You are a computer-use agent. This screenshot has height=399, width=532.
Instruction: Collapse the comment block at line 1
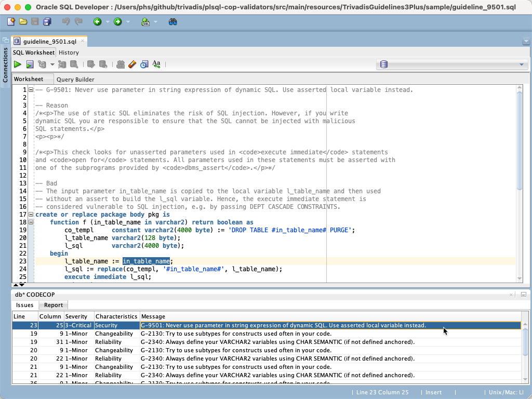coord(31,90)
